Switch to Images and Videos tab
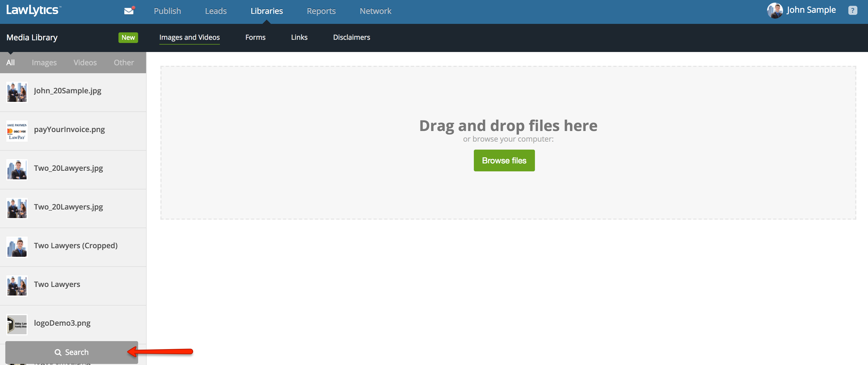868x365 pixels. pyautogui.click(x=189, y=37)
